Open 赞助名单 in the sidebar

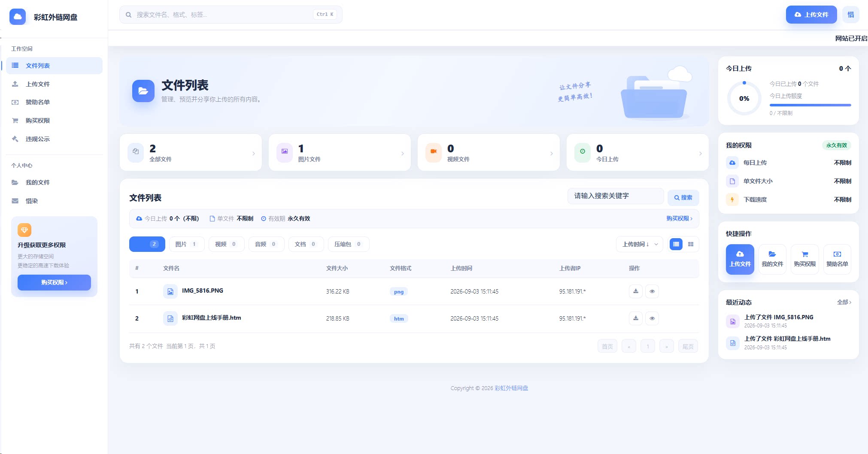coord(54,102)
